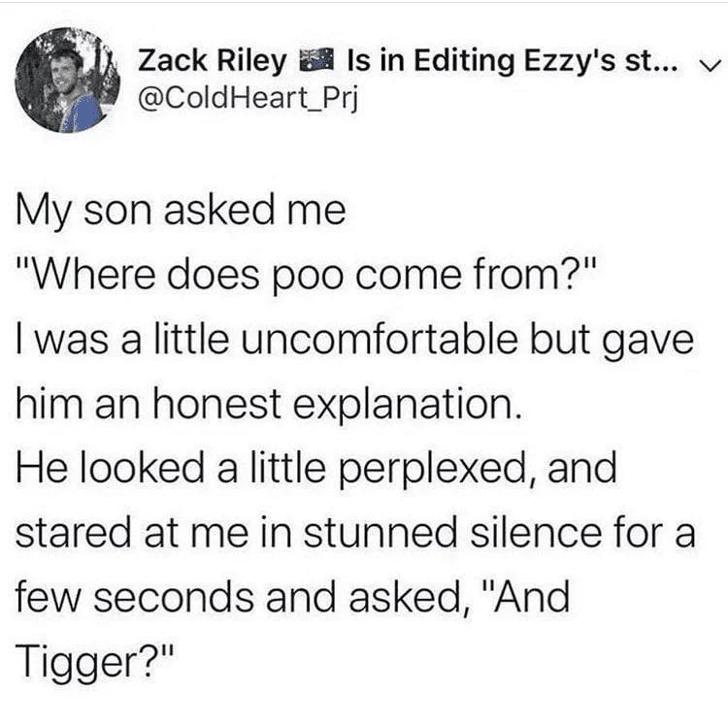Click the "My son asked me" line
Image resolution: width=728 pixels, height=725 pixels.
[x=182, y=212]
